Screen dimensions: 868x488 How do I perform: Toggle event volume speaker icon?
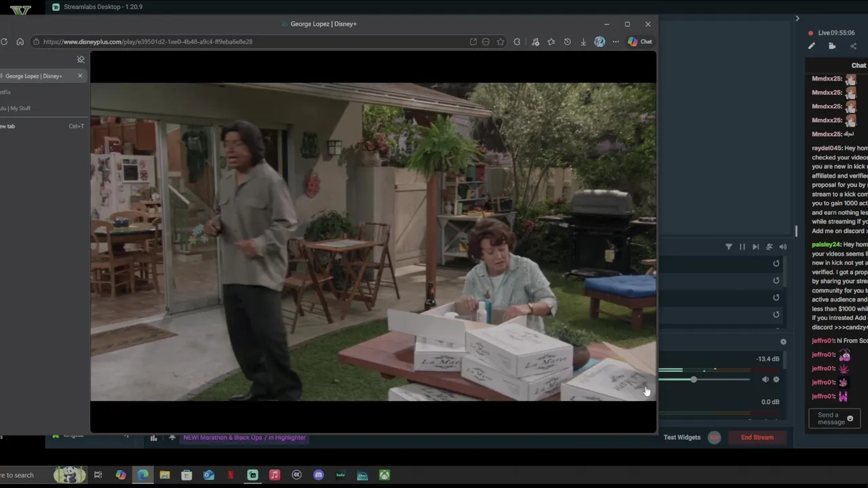point(783,247)
